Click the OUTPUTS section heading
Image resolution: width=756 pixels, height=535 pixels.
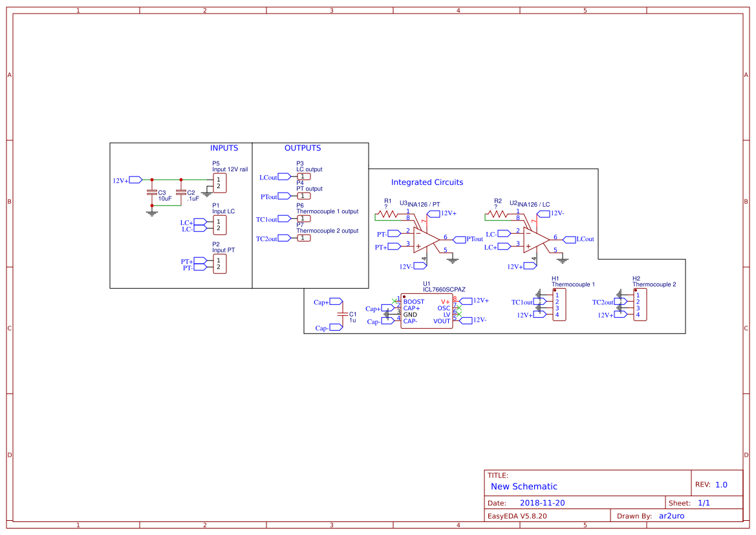coord(303,147)
